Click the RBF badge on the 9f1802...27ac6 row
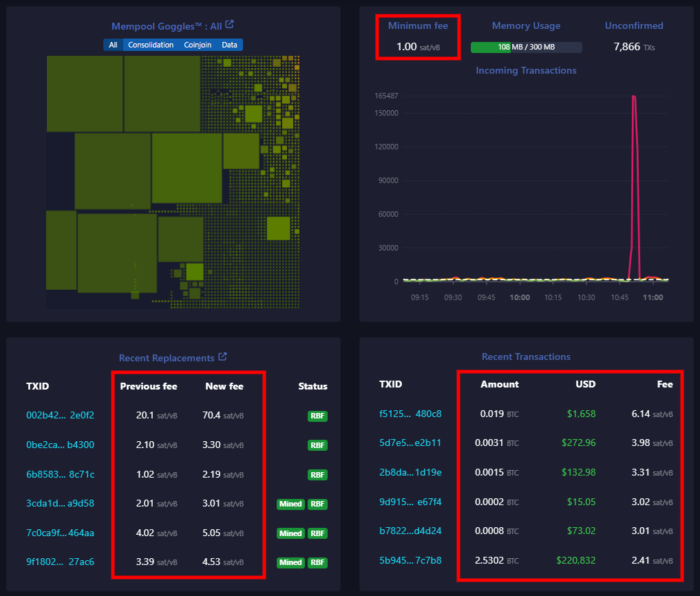Viewport: 700px width, 596px height. 317,563
